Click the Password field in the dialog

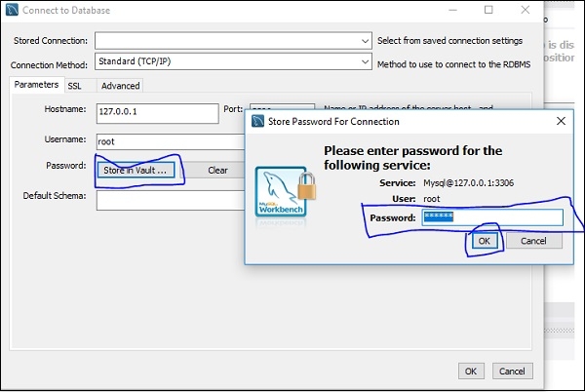[x=492, y=216]
